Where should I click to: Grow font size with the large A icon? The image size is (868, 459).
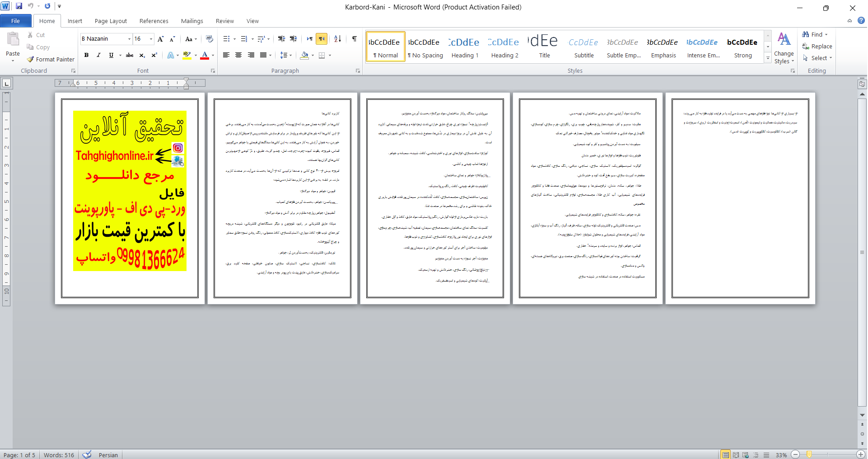161,39
